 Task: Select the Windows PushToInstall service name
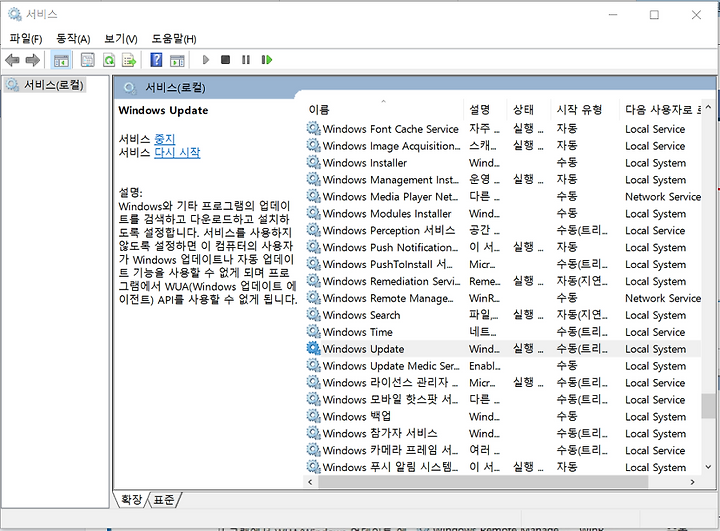[387, 264]
